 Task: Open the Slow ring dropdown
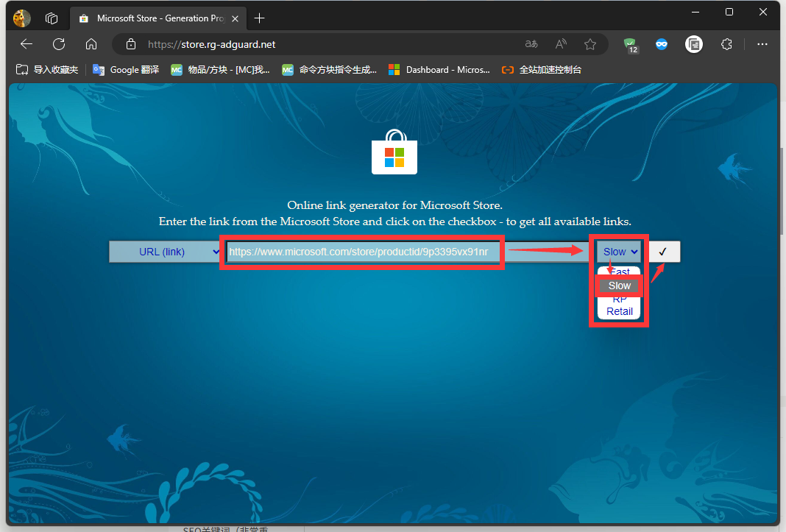pos(619,252)
